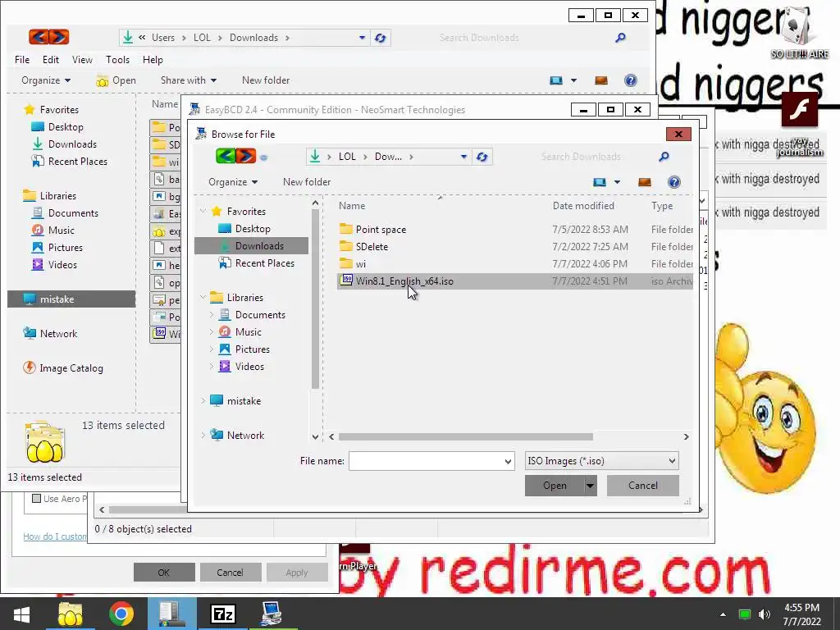840x630 pixels.
Task: Open view options dropdown arrow in dialog
Action: tap(617, 182)
